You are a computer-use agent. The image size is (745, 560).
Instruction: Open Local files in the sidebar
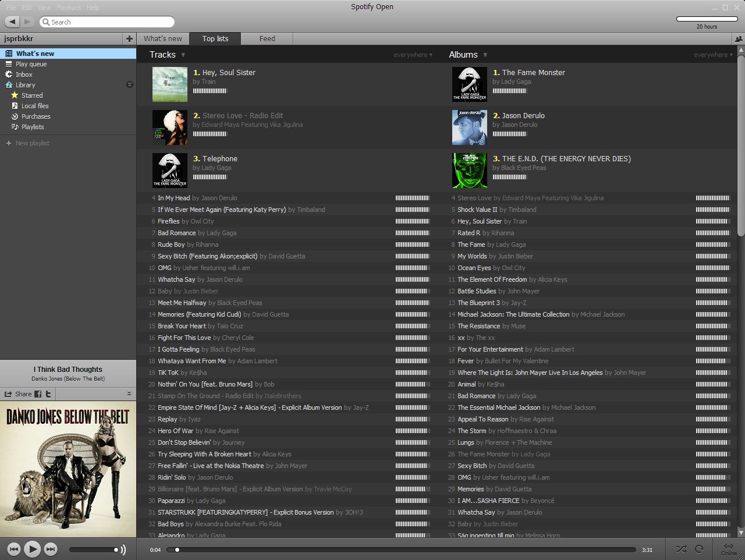(x=35, y=106)
